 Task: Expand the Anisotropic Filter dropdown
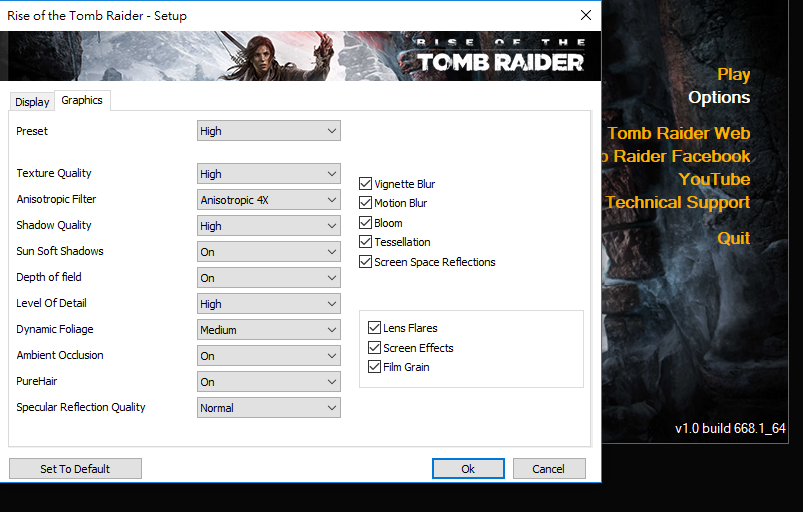click(269, 200)
